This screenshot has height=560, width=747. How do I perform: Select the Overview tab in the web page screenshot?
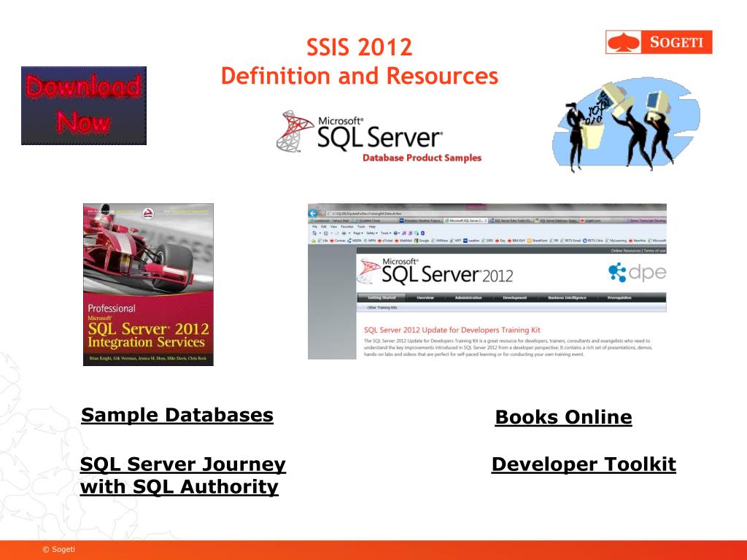[x=425, y=297]
